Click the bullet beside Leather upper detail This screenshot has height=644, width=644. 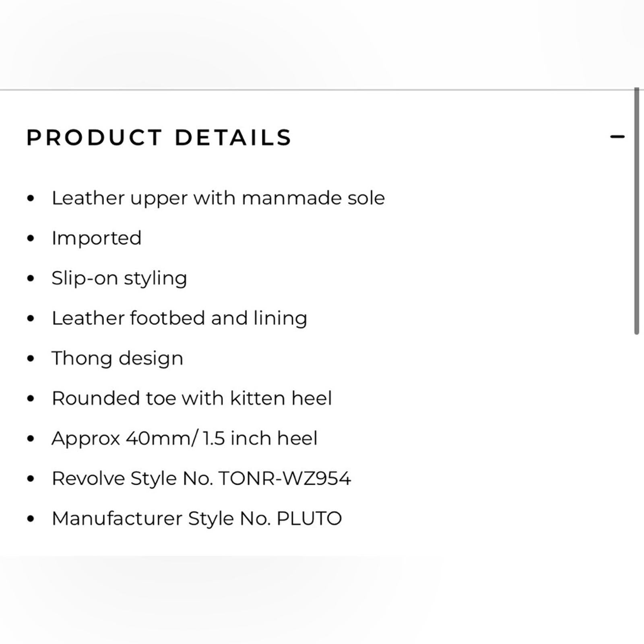click(31, 197)
